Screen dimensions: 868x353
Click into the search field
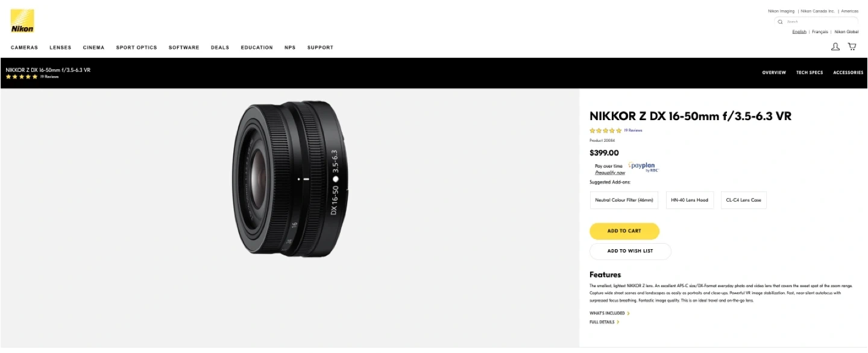point(820,22)
